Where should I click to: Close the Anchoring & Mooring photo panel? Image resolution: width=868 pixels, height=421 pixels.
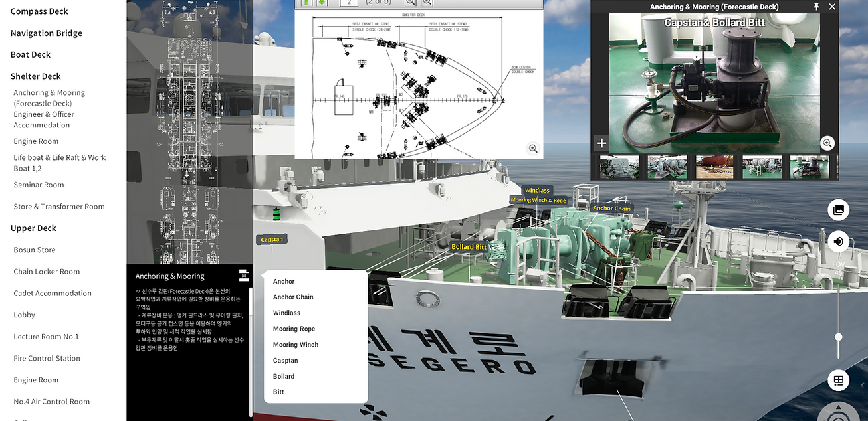point(832,7)
